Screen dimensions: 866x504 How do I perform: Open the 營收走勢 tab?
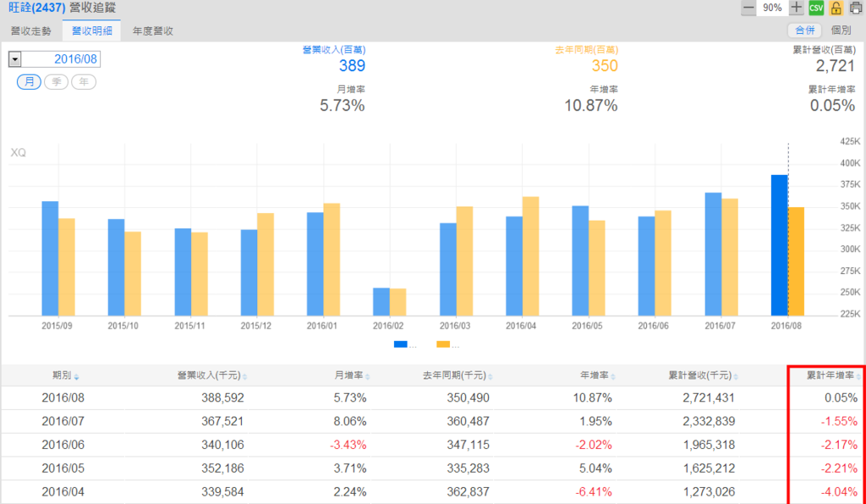point(31,31)
